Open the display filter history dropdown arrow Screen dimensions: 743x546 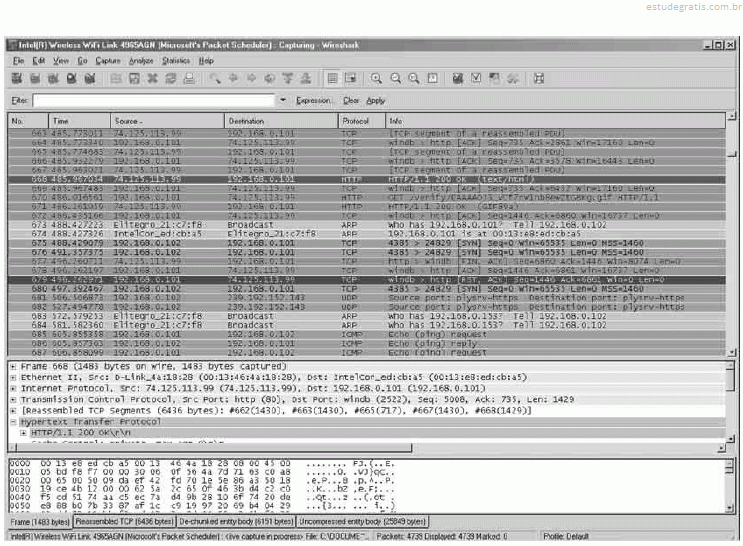coord(282,100)
